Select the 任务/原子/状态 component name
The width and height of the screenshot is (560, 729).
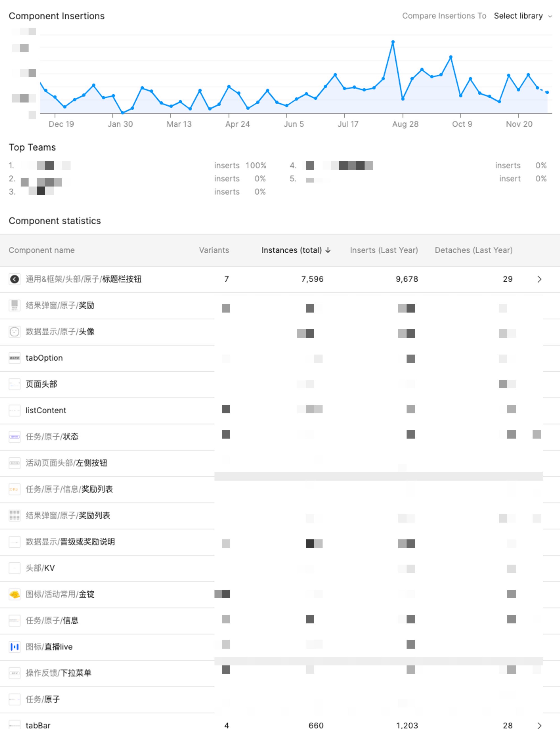coord(52,437)
